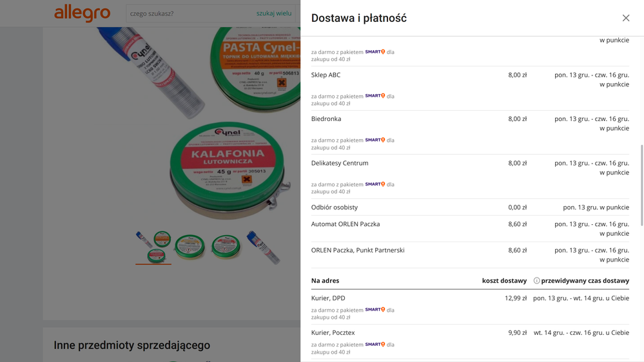This screenshot has height=362, width=644.
Task: Click the 'Delikatesy Centrum' delivery option
Action: (x=340, y=163)
